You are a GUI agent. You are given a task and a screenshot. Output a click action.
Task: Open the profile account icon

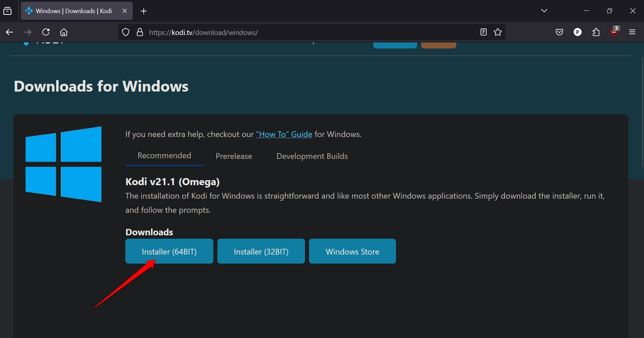point(578,32)
